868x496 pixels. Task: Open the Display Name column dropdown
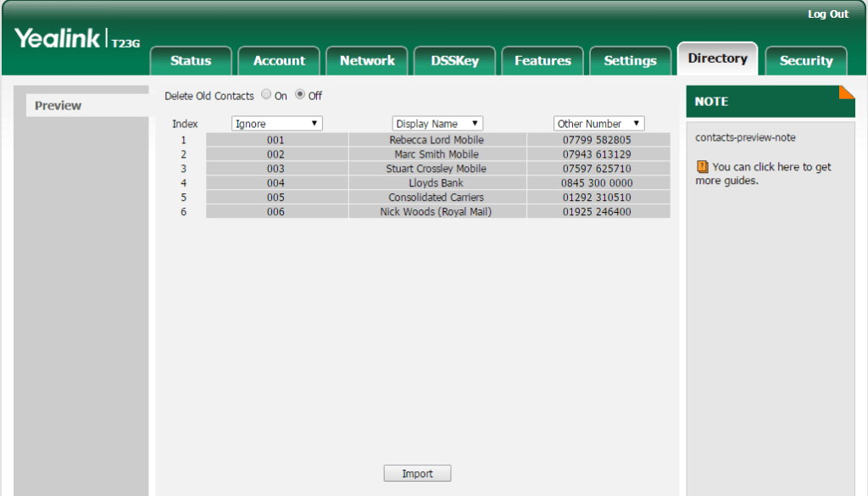[437, 124]
